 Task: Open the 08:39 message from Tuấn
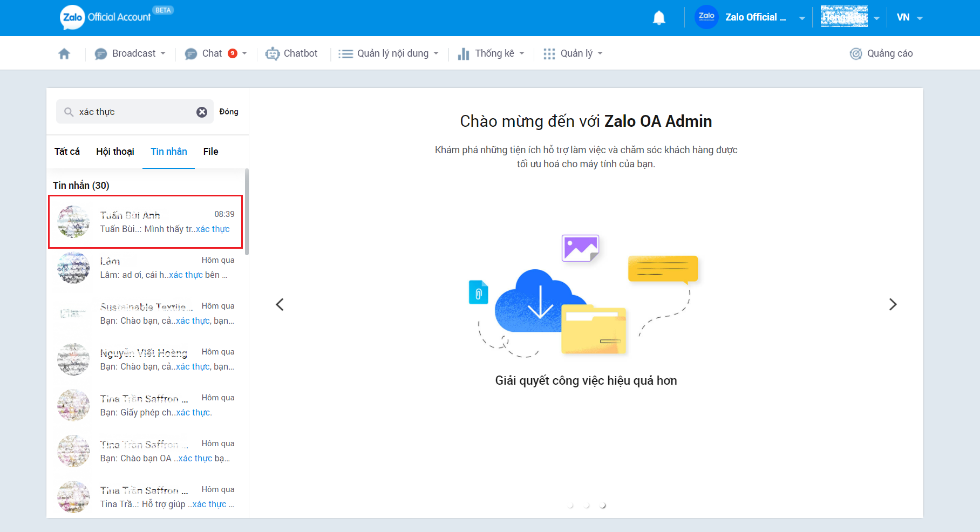[146, 222]
